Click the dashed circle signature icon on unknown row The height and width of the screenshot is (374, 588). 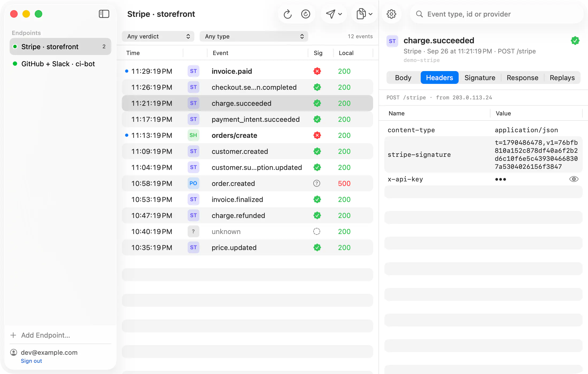[317, 231]
